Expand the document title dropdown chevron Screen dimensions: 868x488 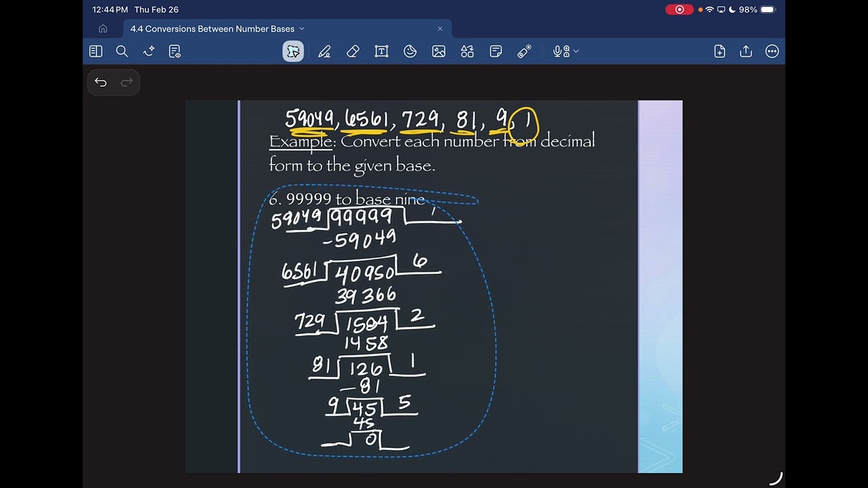point(302,28)
